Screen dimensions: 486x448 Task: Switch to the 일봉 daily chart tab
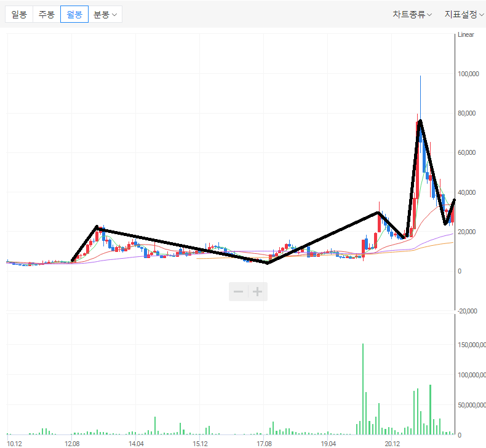[19, 14]
